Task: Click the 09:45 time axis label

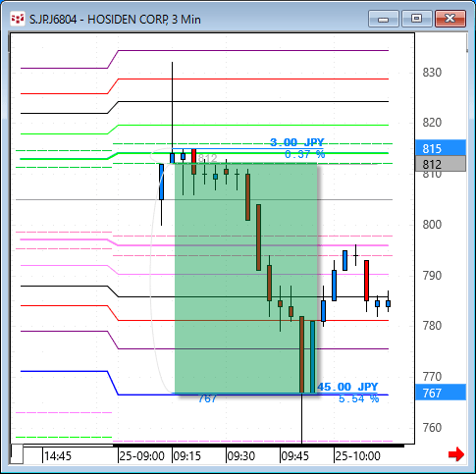Action: [x=294, y=455]
